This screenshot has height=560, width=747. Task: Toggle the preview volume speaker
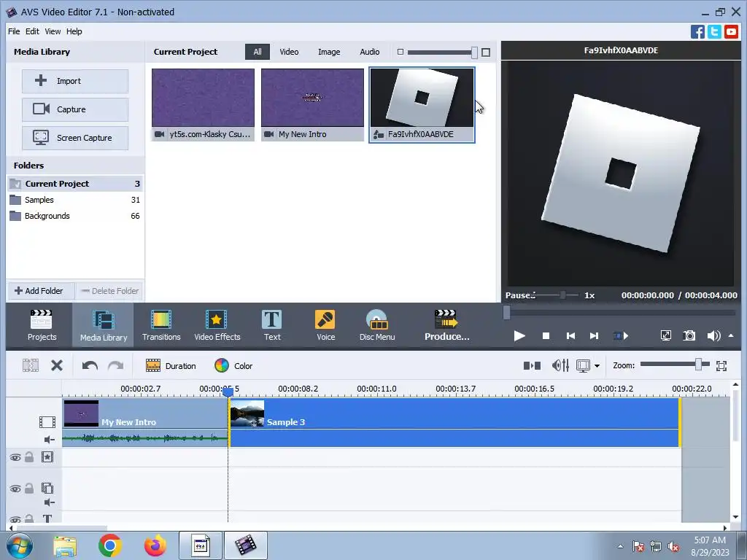click(x=713, y=336)
